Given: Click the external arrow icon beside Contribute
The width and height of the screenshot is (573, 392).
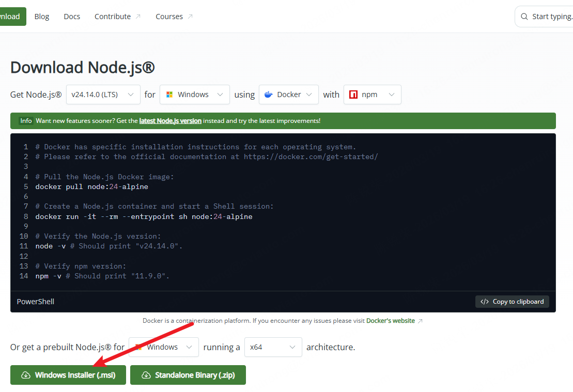Looking at the screenshot, I should pos(138,17).
